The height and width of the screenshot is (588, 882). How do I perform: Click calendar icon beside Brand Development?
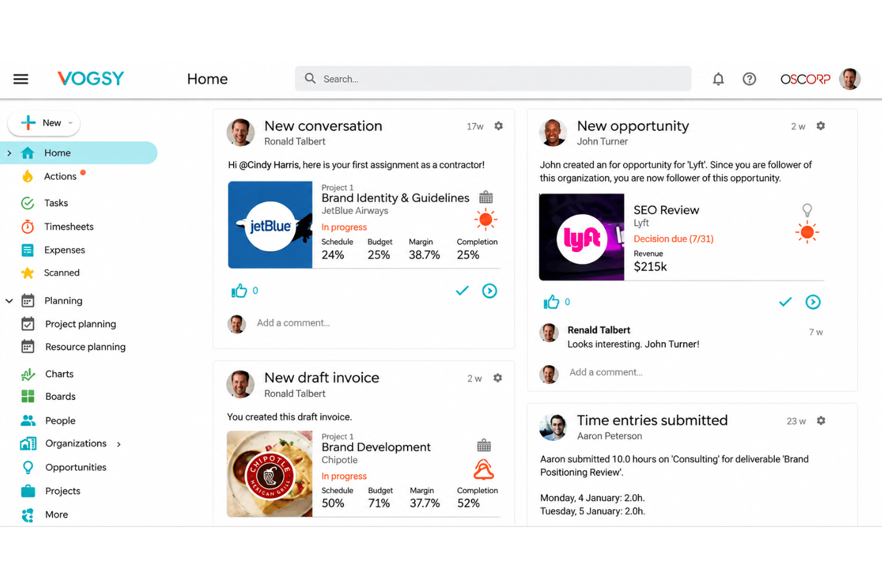coord(484,445)
